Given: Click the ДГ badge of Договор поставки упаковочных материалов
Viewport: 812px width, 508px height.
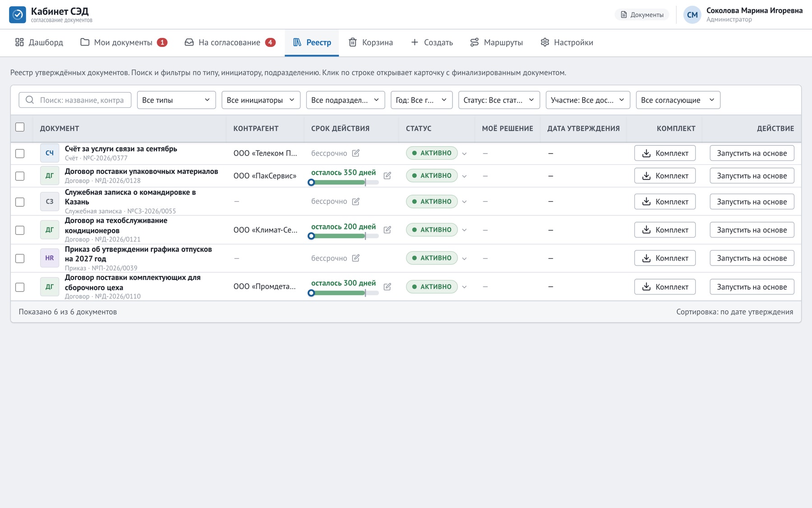Looking at the screenshot, I should tap(50, 176).
